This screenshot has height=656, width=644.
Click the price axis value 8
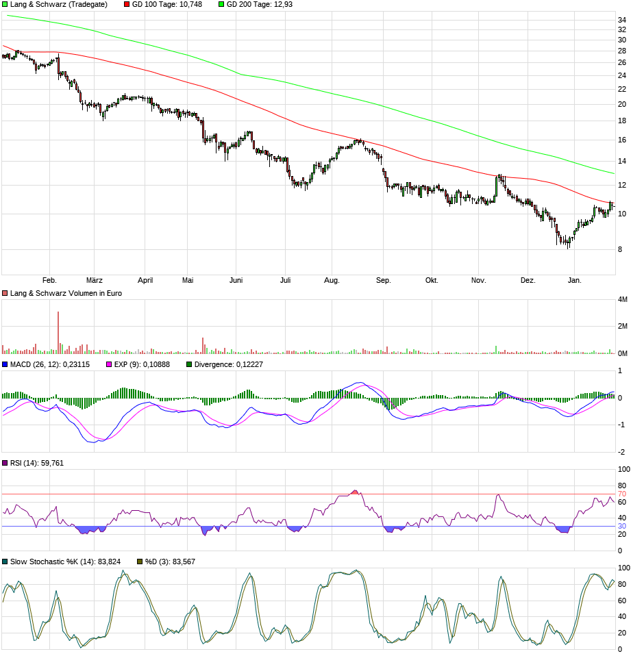pos(620,250)
